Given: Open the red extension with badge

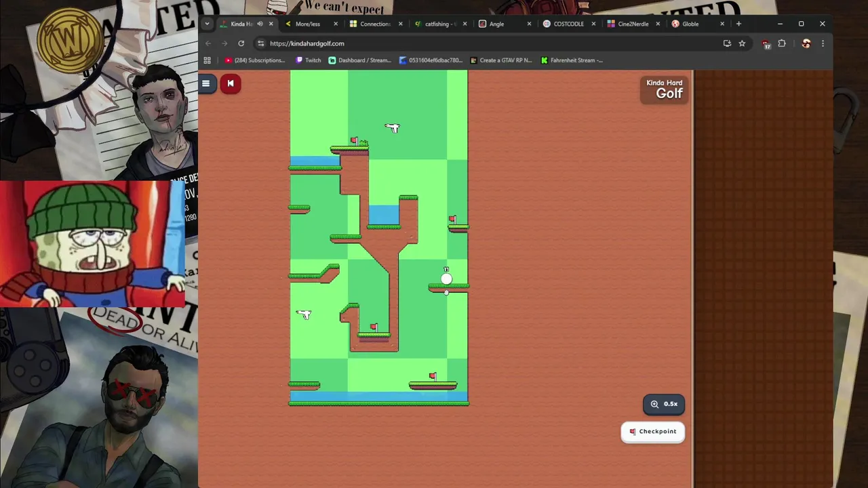Looking at the screenshot, I should [766, 44].
